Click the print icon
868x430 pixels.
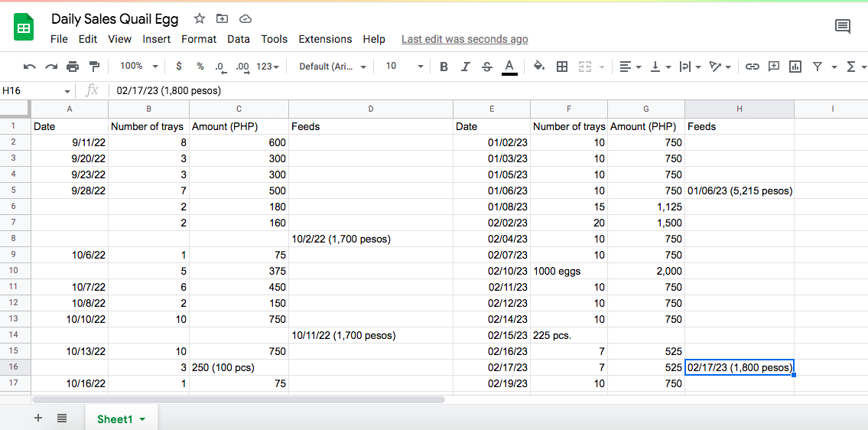pos(73,67)
